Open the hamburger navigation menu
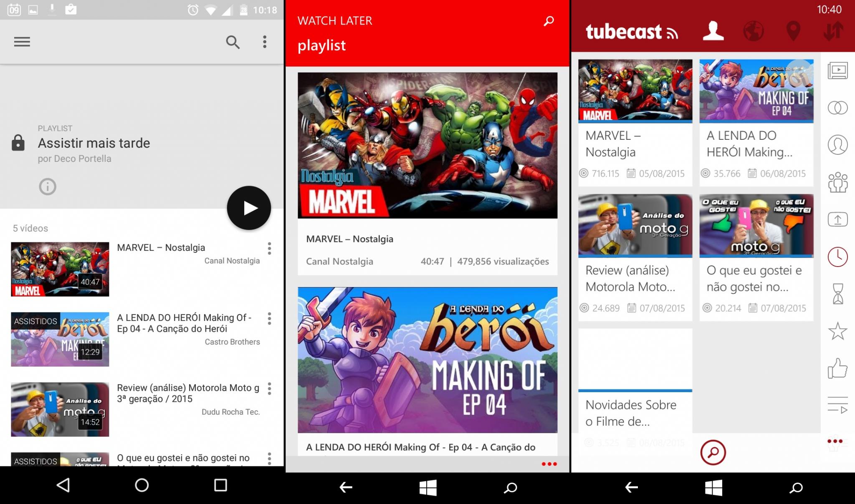 pos(22,42)
